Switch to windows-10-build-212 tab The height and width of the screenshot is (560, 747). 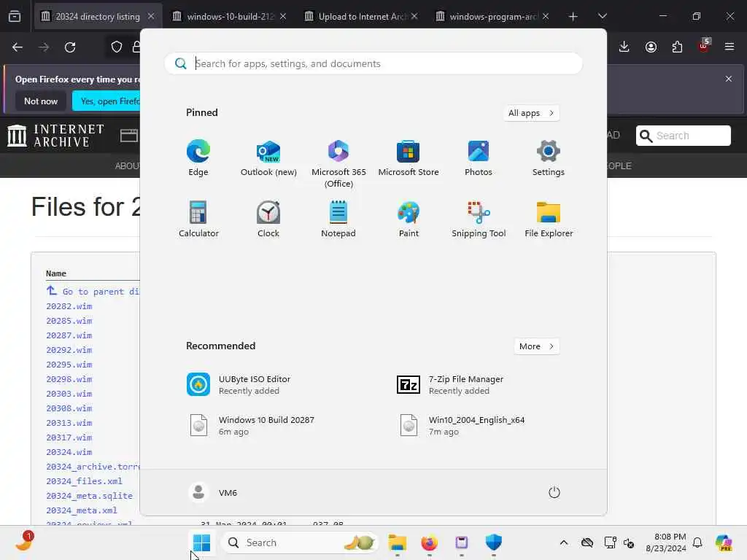pos(230,16)
